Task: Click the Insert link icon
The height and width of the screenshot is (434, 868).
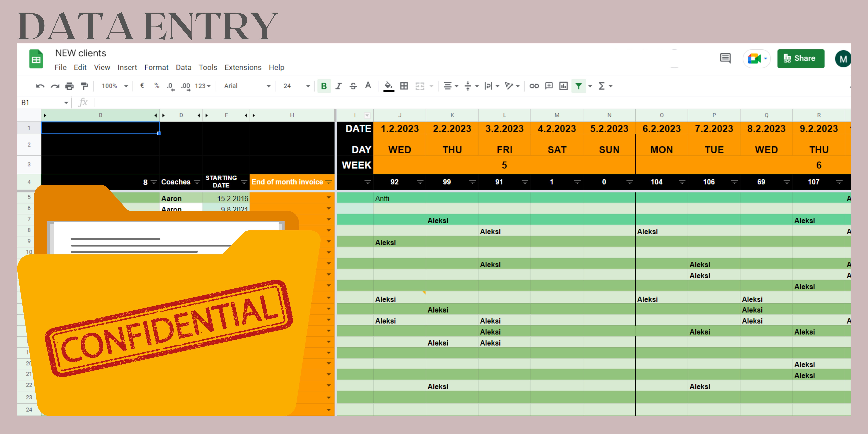Action: [x=534, y=86]
